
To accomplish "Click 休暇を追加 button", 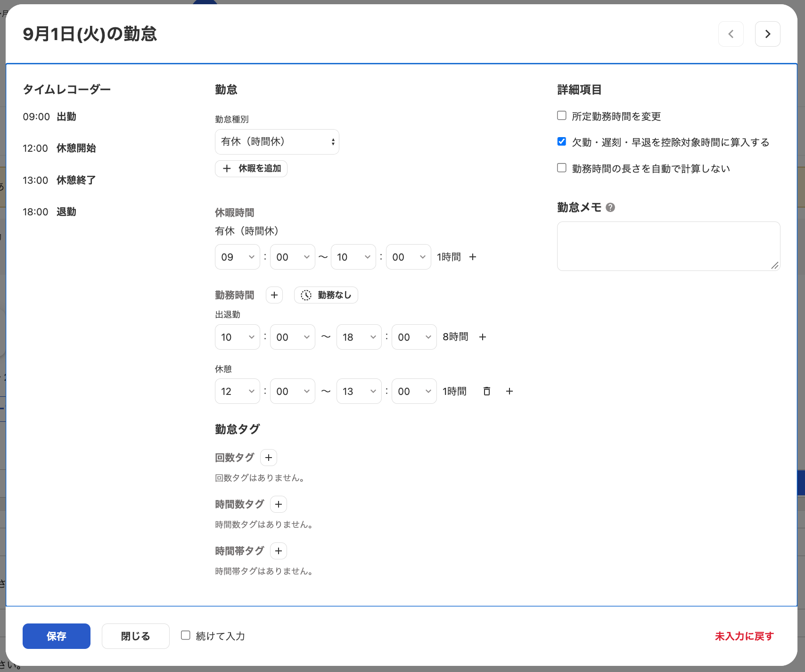I will click(x=251, y=169).
